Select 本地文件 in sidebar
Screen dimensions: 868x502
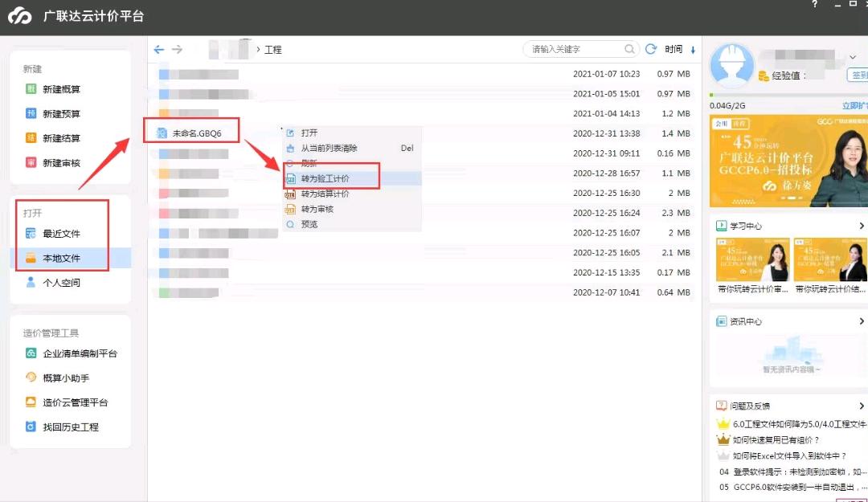tap(70, 258)
